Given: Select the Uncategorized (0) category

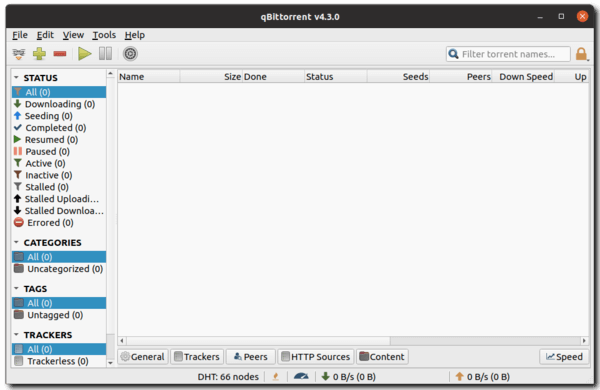Looking at the screenshot, I should (59, 269).
